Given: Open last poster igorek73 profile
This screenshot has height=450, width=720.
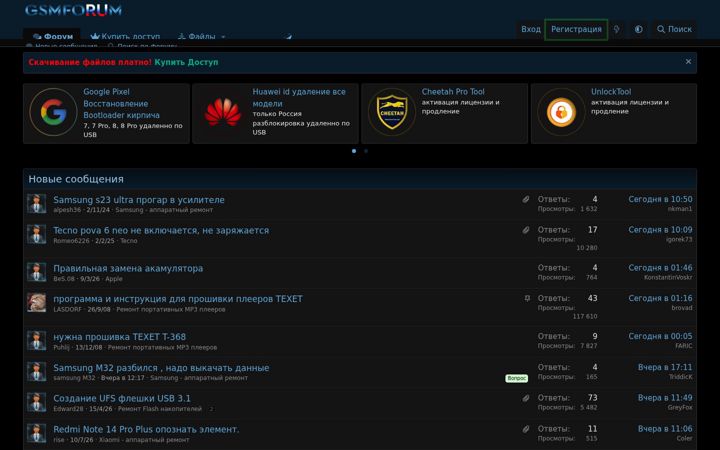Looking at the screenshot, I should pos(679,240).
